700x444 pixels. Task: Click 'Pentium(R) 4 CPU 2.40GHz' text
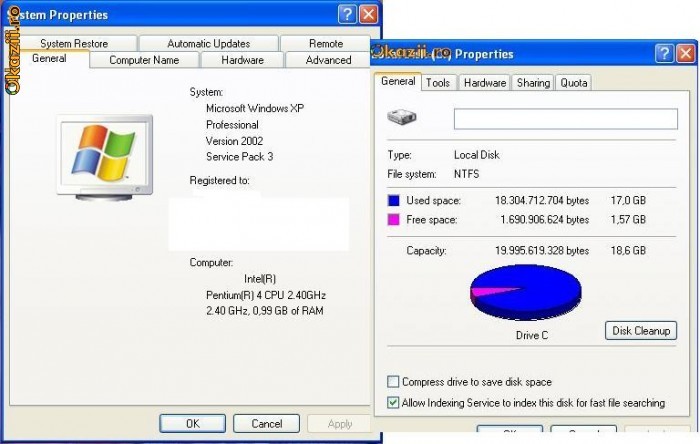(x=266, y=295)
